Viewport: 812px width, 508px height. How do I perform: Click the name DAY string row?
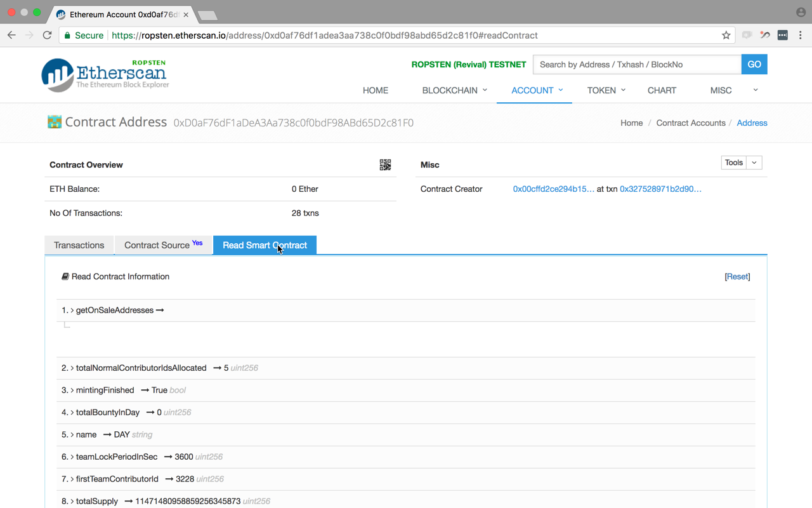pos(406,435)
